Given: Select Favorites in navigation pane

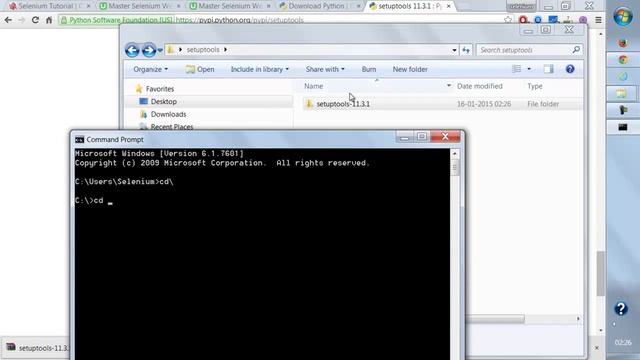Looking at the screenshot, I should coord(160,89).
